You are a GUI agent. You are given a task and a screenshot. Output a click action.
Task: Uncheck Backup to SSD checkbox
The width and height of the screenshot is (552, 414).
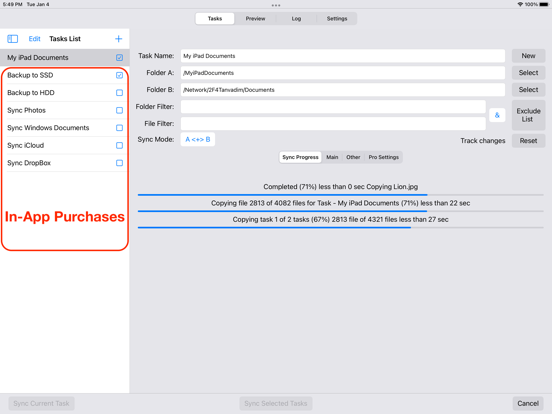pyautogui.click(x=120, y=75)
